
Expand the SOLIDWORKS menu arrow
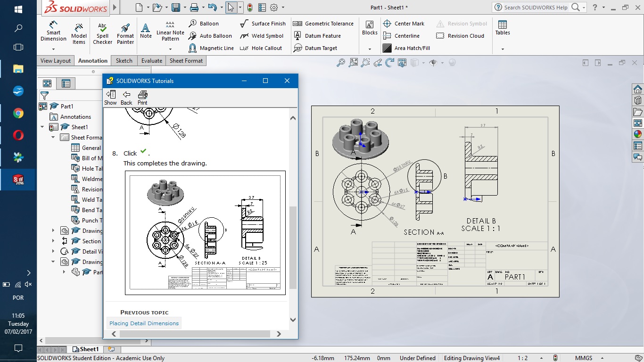point(115,8)
